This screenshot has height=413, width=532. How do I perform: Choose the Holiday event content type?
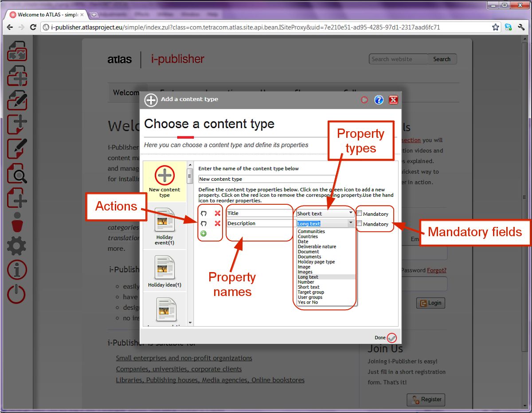pos(164,226)
